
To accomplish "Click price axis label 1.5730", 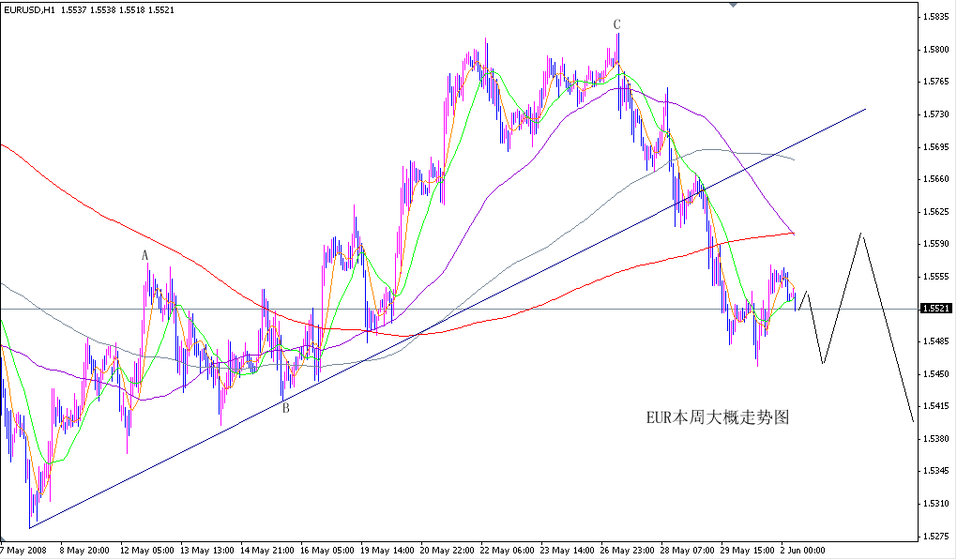I will 936,114.
